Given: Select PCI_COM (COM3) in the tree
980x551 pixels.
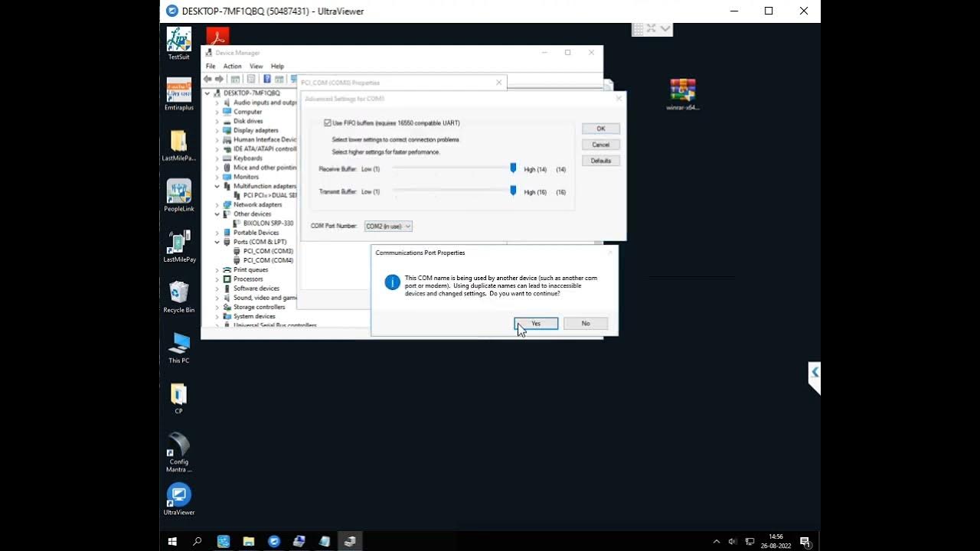Looking at the screenshot, I should point(268,251).
